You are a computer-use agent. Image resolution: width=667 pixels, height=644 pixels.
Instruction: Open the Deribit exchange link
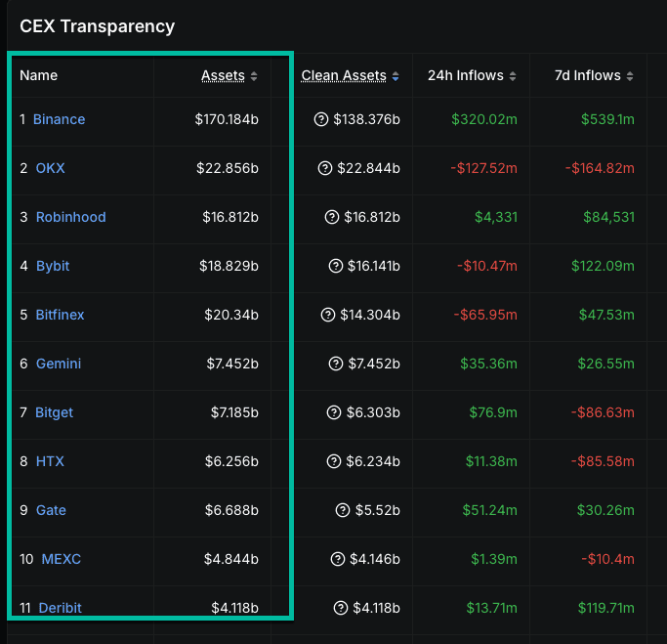point(60,608)
